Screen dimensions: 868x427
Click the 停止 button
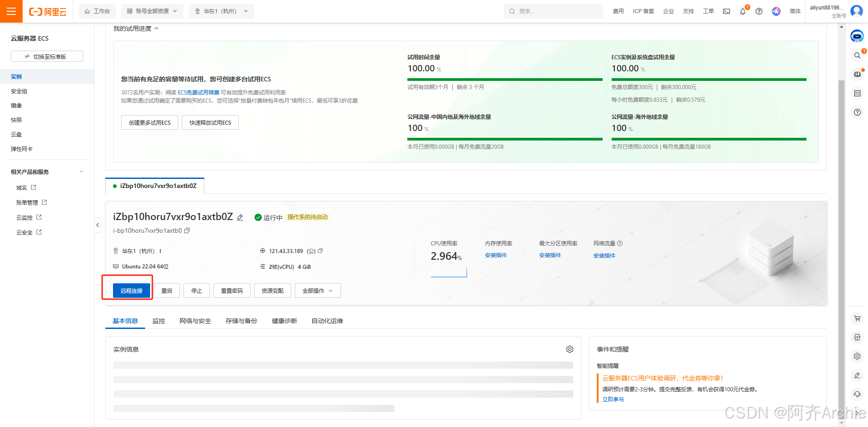197,291
